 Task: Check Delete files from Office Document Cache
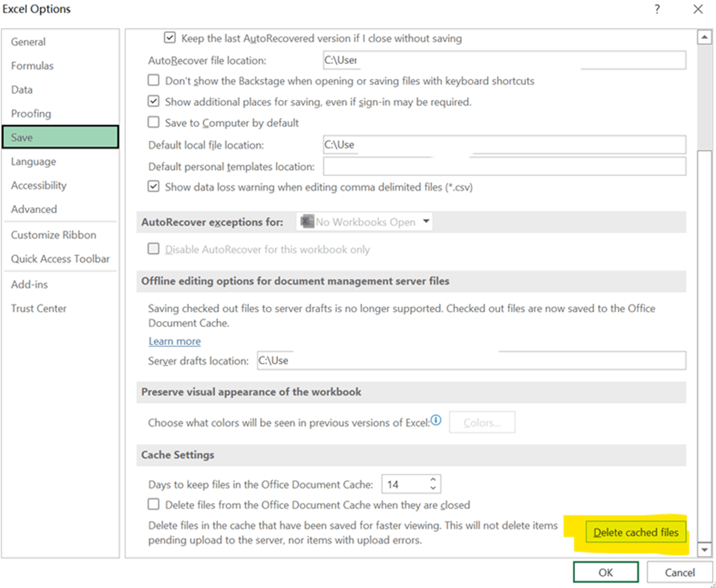click(x=153, y=505)
